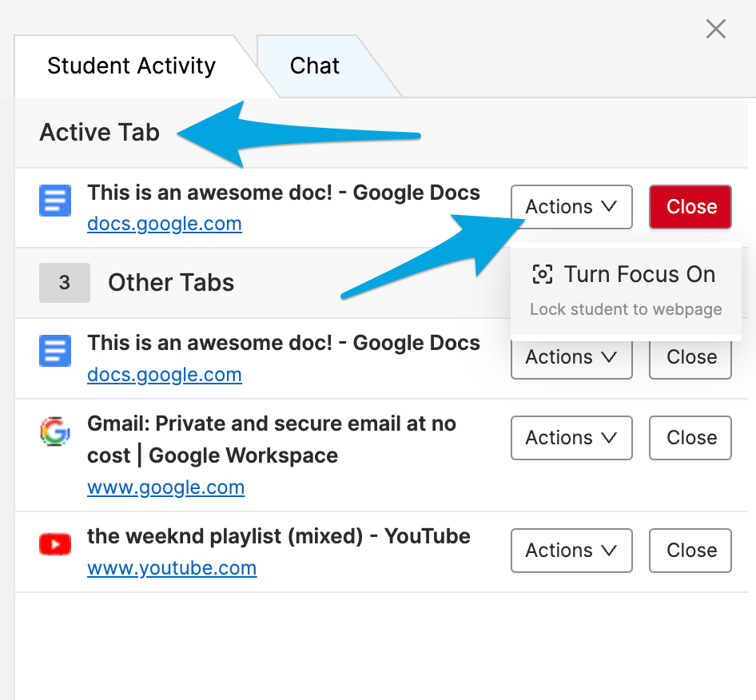Viewport: 756px width, 700px height.
Task: Click the YouTube icon
Action: click(x=54, y=543)
